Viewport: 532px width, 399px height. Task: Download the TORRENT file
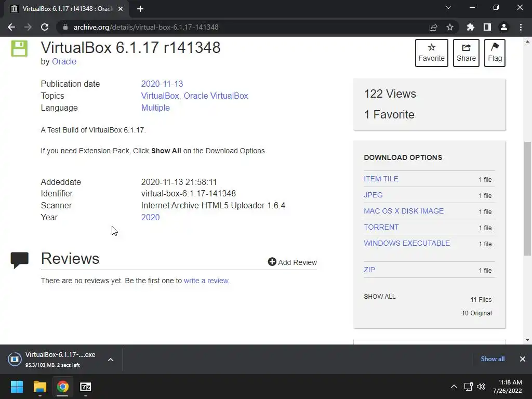pos(381,228)
